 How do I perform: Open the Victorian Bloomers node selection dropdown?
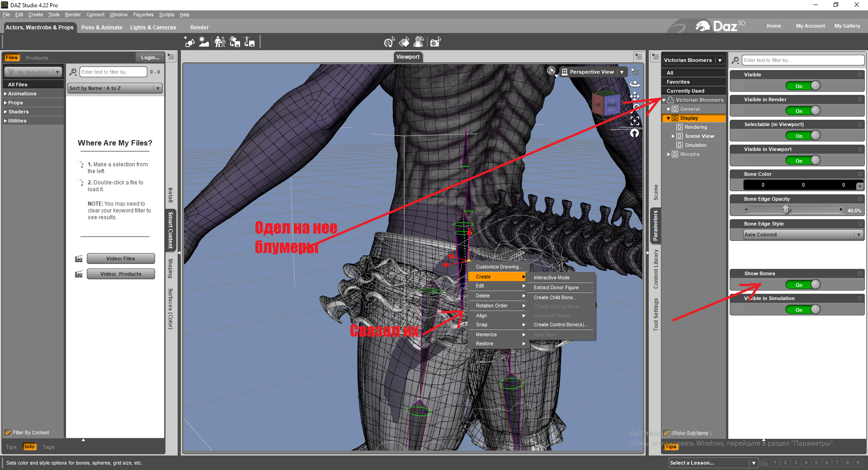coord(693,60)
